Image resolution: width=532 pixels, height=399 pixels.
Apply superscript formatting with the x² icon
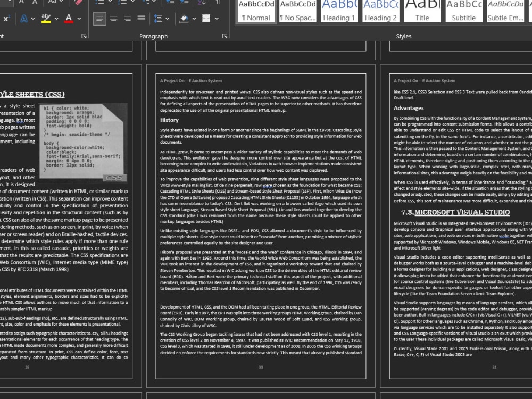point(6,19)
